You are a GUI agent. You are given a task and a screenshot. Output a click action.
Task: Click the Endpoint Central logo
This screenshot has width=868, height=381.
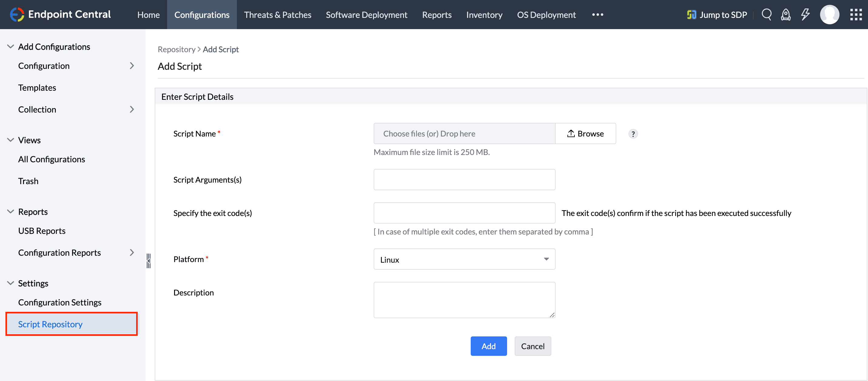[x=17, y=15]
